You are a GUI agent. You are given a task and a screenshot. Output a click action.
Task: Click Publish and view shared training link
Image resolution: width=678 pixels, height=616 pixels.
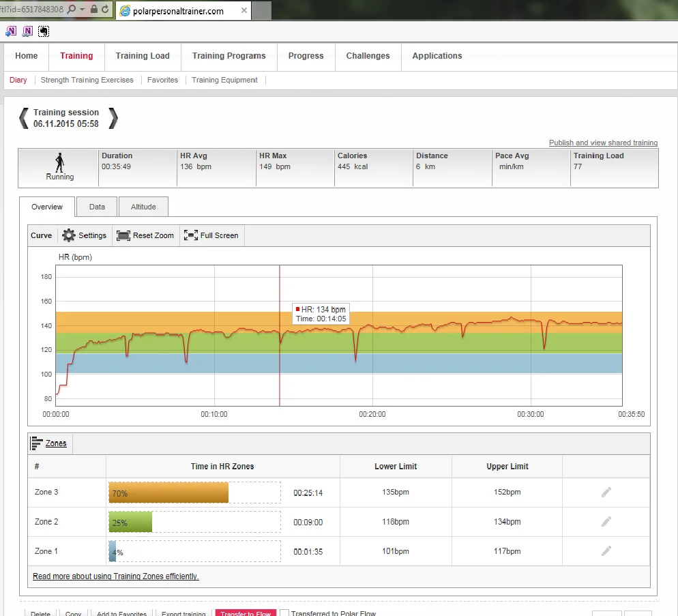coord(603,143)
